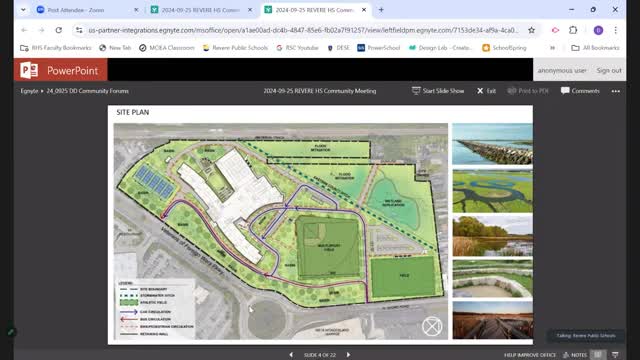Click the north arrow compass symbol

pyautogui.click(x=432, y=326)
